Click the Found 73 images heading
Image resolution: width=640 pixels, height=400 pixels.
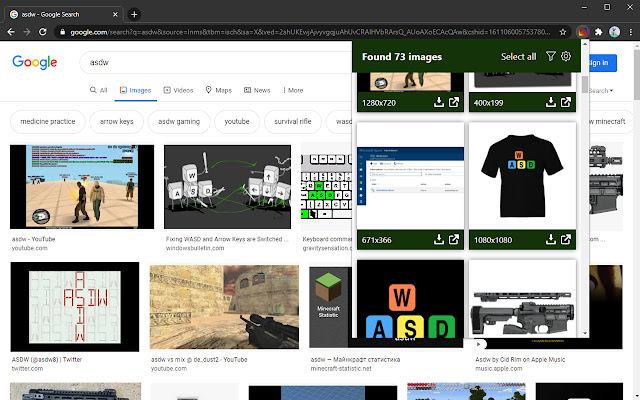[x=402, y=57]
